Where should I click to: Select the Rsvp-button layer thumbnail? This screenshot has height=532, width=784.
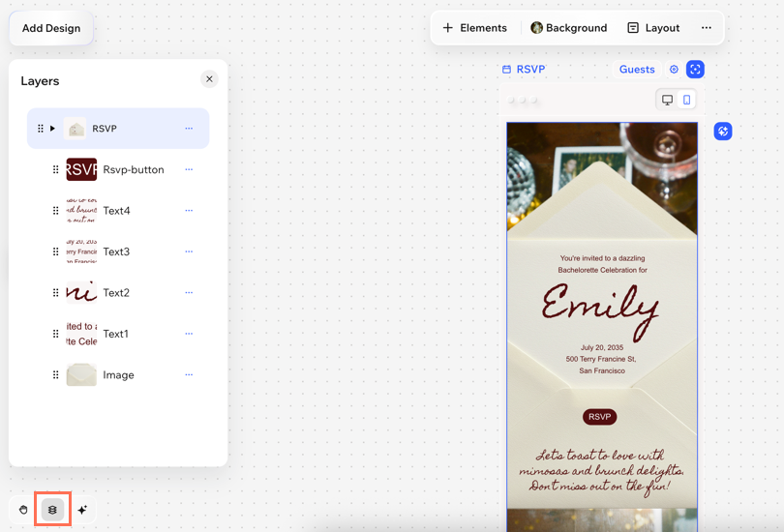click(x=81, y=169)
